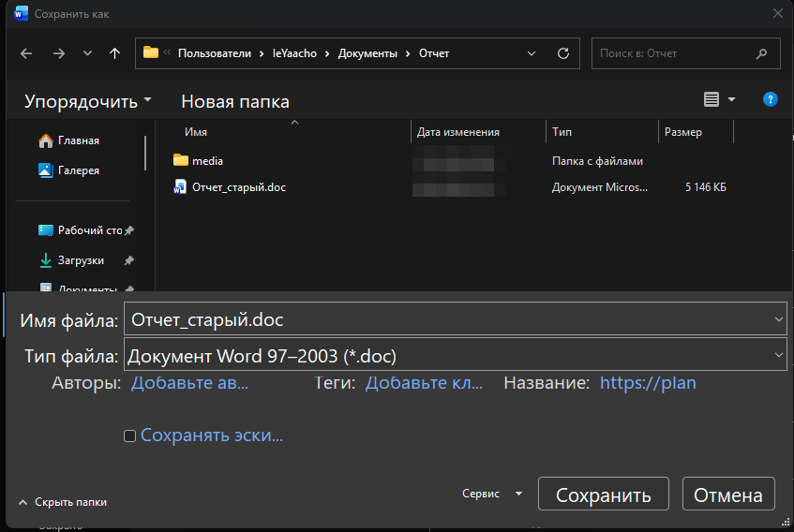Open the Сервис dropdown menu
Image resolution: width=794 pixels, height=532 pixels.
pos(492,494)
